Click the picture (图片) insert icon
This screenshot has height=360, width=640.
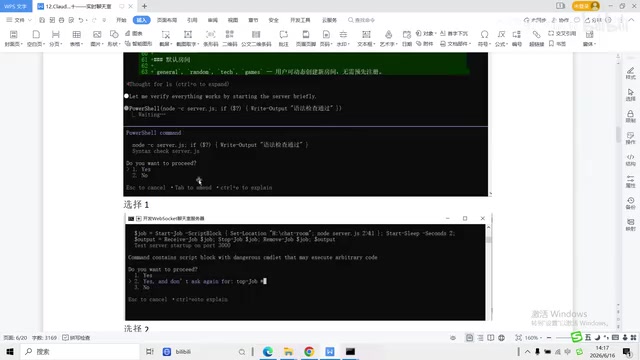(97, 35)
